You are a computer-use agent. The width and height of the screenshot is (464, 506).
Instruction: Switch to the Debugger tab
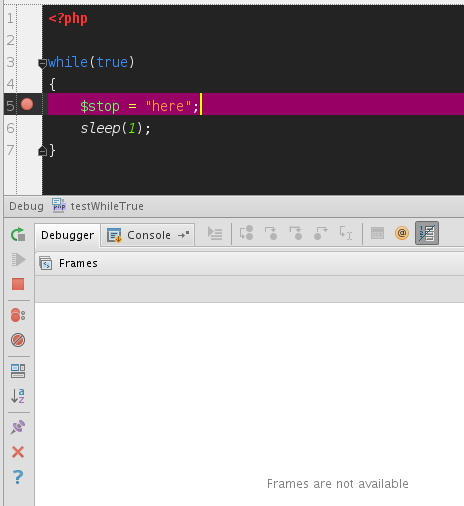coord(67,235)
